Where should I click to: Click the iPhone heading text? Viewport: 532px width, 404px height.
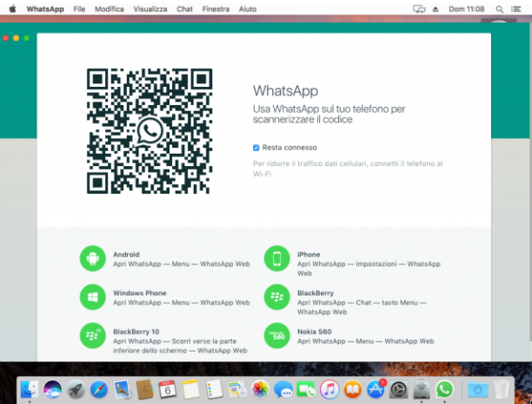coord(309,255)
